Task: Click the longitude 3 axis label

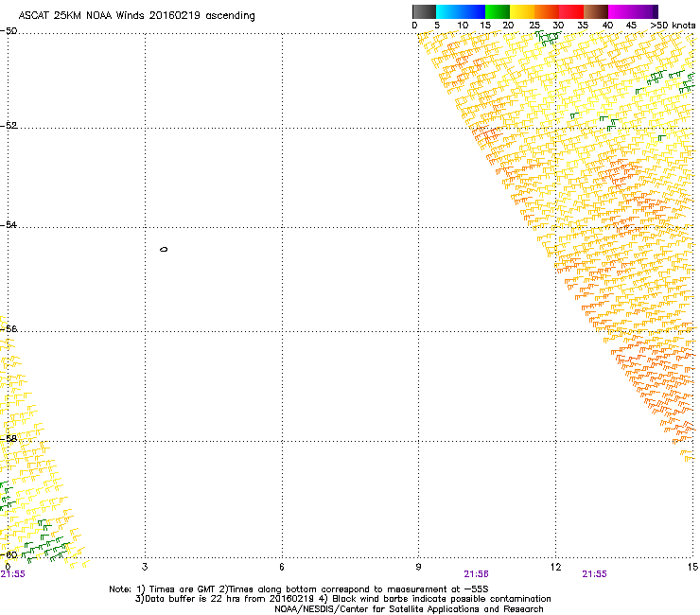Action: click(145, 567)
